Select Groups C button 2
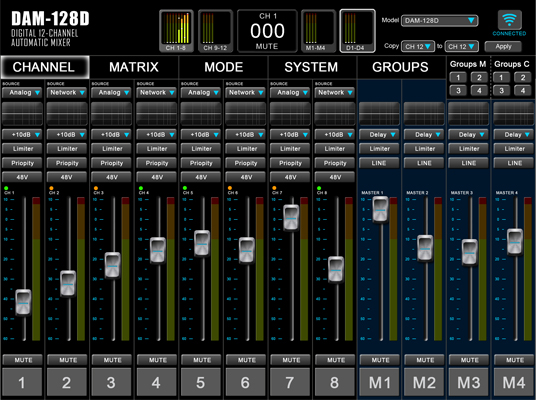This screenshot has height=400, width=536. (x=523, y=77)
